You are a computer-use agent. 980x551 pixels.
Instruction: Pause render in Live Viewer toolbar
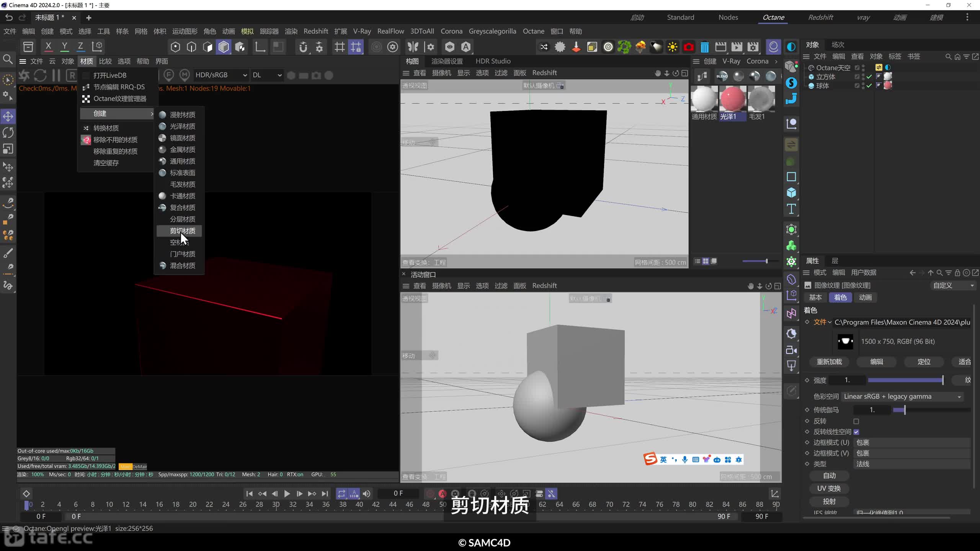[x=56, y=75]
